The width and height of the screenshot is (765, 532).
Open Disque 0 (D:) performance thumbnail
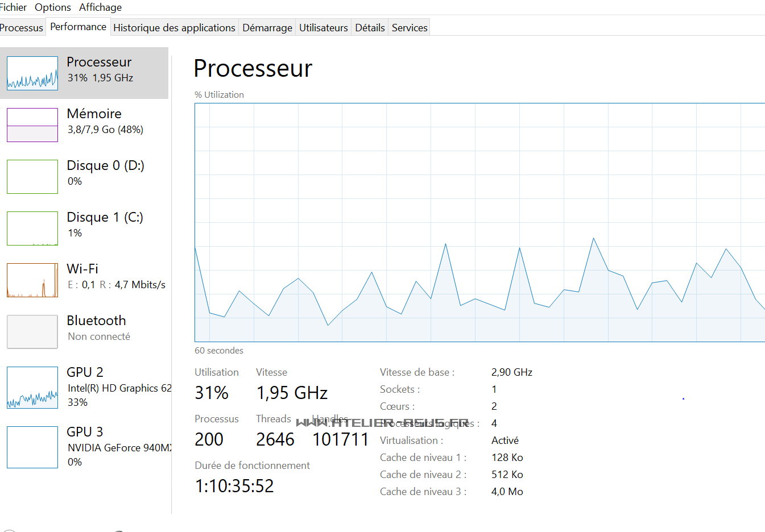click(x=32, y=177)
